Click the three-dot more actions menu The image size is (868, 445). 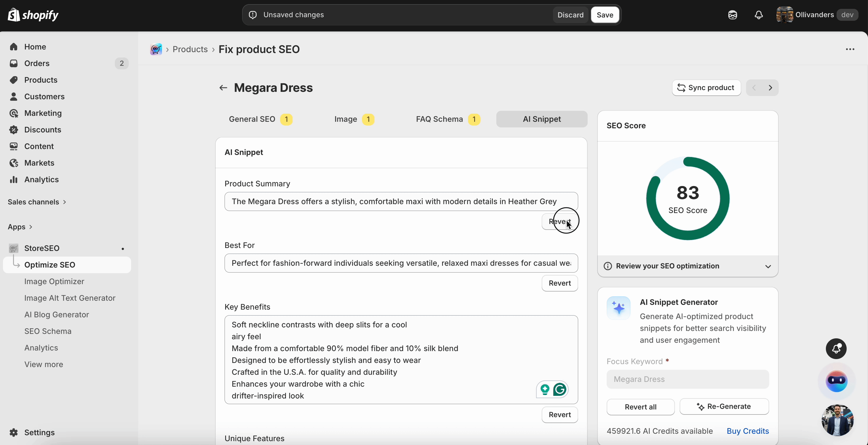click(850, 49)
